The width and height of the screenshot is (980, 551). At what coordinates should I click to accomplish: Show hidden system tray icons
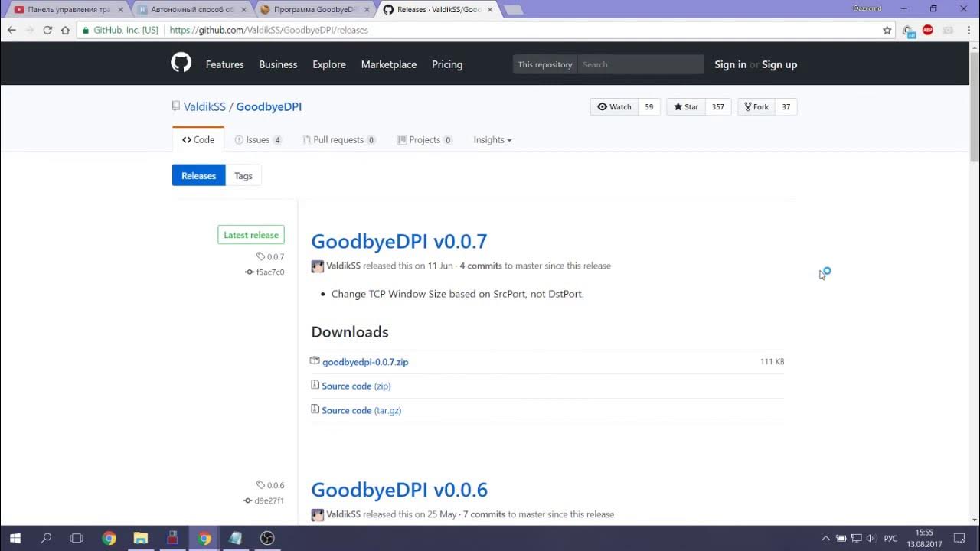coord(825,538)
